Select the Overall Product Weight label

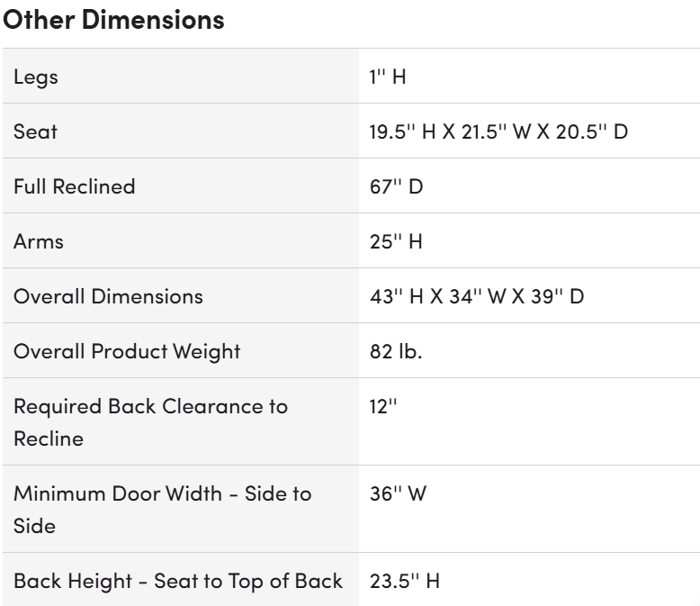pos(127,351)
